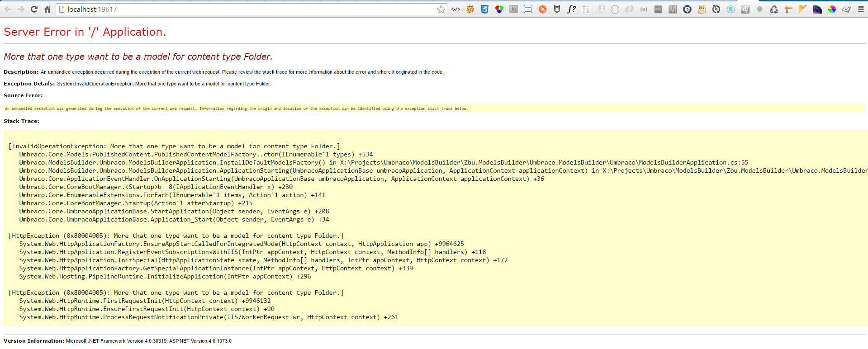
Task: Open the gray M extension icon
Action: (x=673, y=9)
